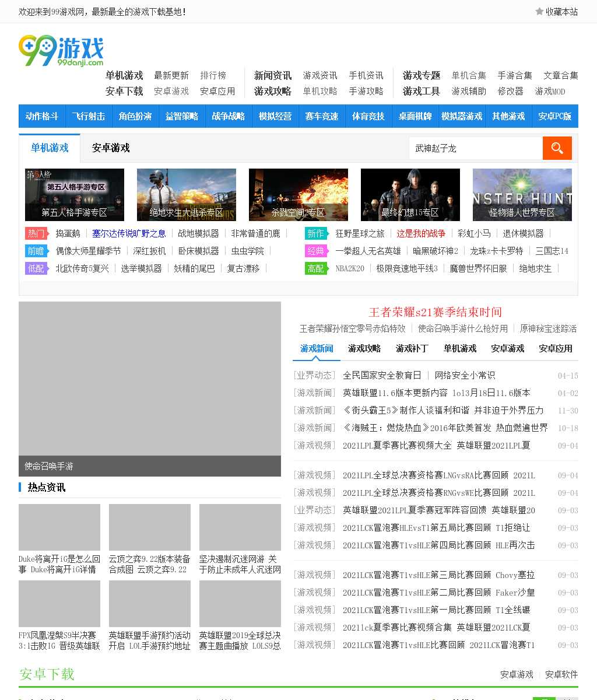
Task: Open 全民国家安全教育日 news item
Action: (382, 375)
